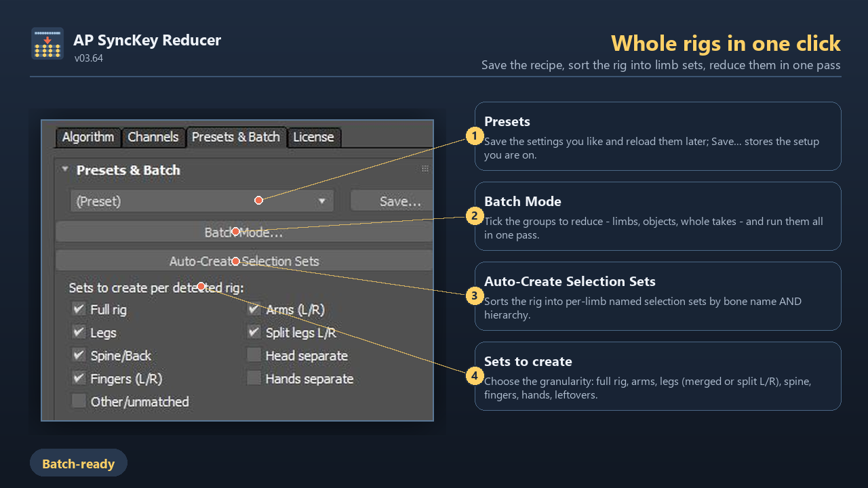868x488 pixels.
Task: Click the AP SyncKey Reducer app icon
Action: (x=47, y=43)
